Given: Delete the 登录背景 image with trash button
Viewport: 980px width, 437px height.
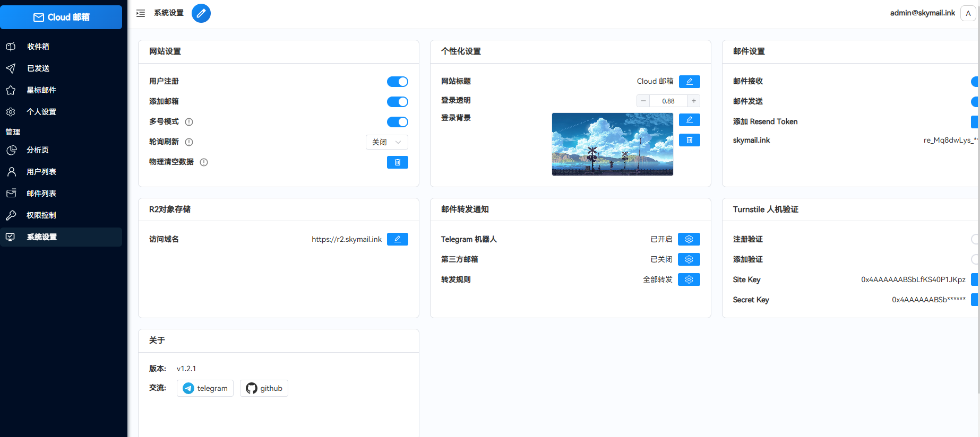Looking at the screenshot, I should (x=690, y=140).
